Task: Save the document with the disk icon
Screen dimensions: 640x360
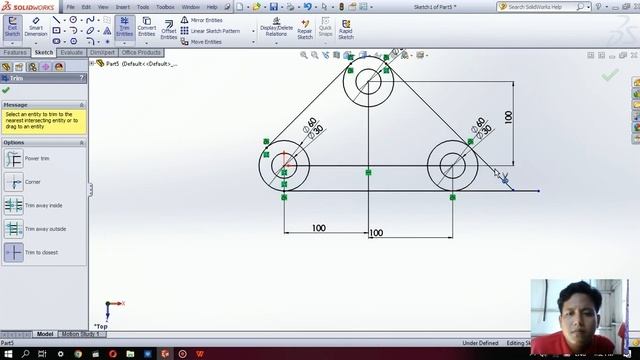Action: [274, 7]
